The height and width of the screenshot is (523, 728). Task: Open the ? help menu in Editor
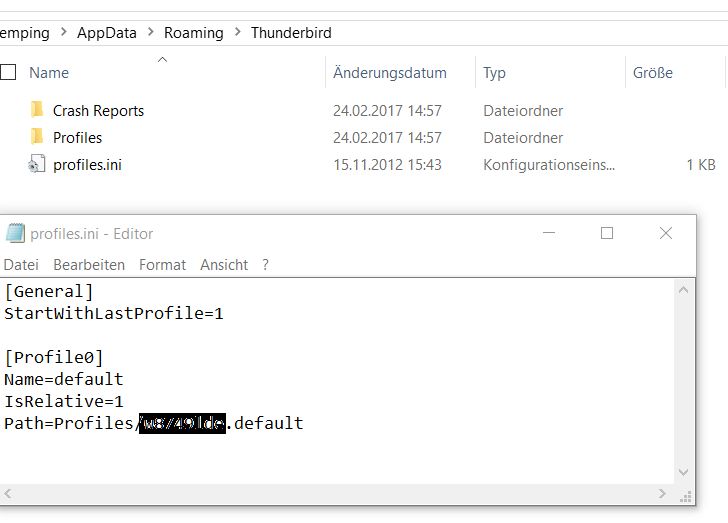point(265,265)
